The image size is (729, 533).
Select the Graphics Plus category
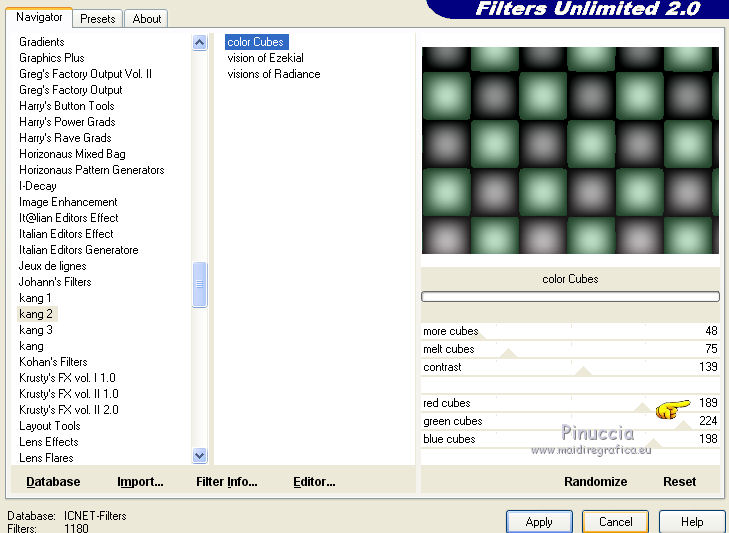tap(52, 58)
